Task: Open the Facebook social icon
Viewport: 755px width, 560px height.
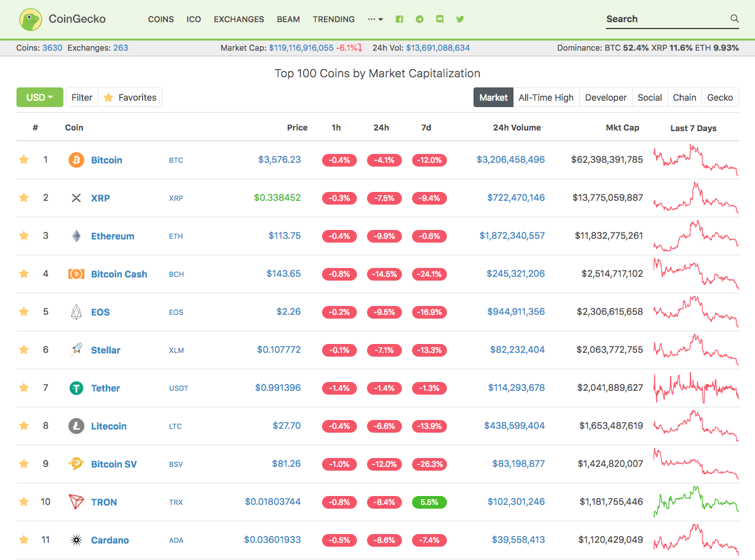Action: tap(399, 19)
